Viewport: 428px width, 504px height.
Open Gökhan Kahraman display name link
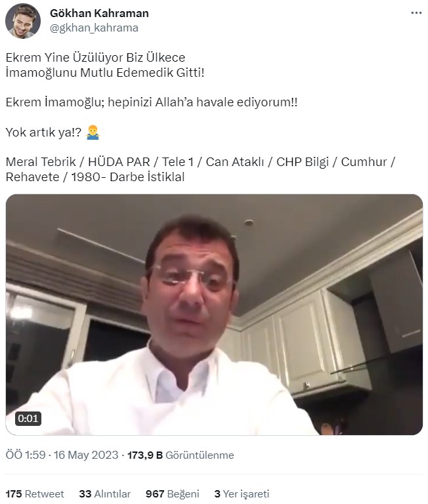tap(99, 13)
